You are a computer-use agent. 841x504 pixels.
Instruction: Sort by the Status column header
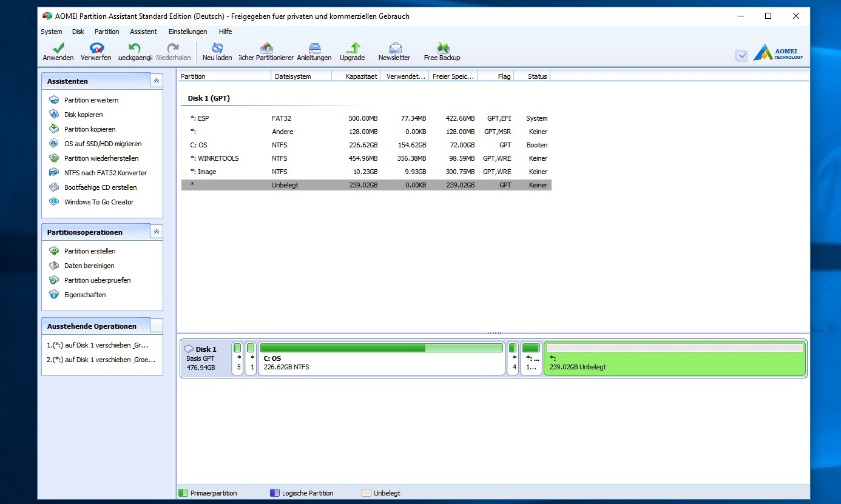pyautogui.click(x=532, y=76)
